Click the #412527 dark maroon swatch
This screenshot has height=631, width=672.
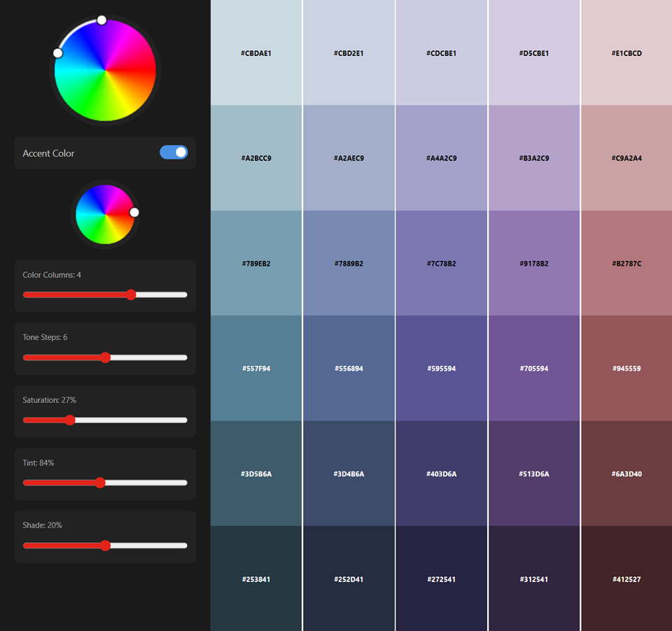pyautogui.click(x=626, y=579)
